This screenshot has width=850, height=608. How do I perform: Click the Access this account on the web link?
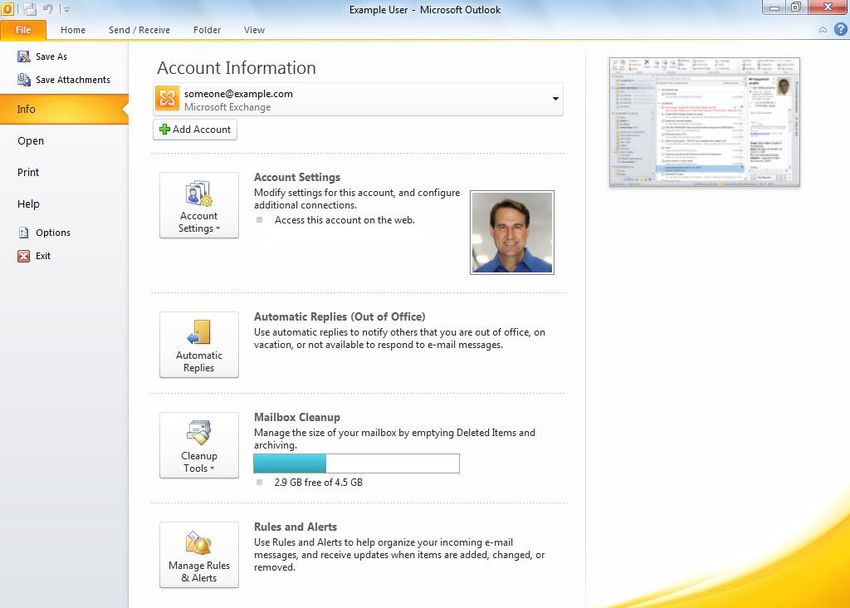pos(344,220)
